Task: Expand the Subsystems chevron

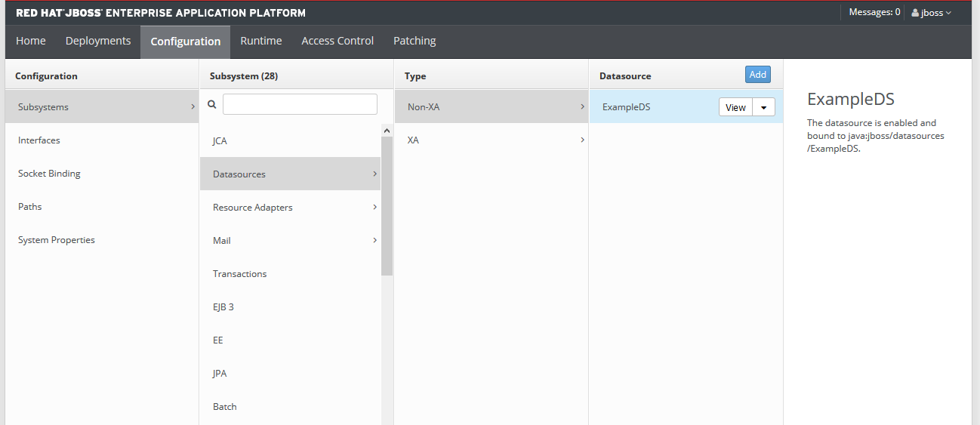Action: coord(193,106)
